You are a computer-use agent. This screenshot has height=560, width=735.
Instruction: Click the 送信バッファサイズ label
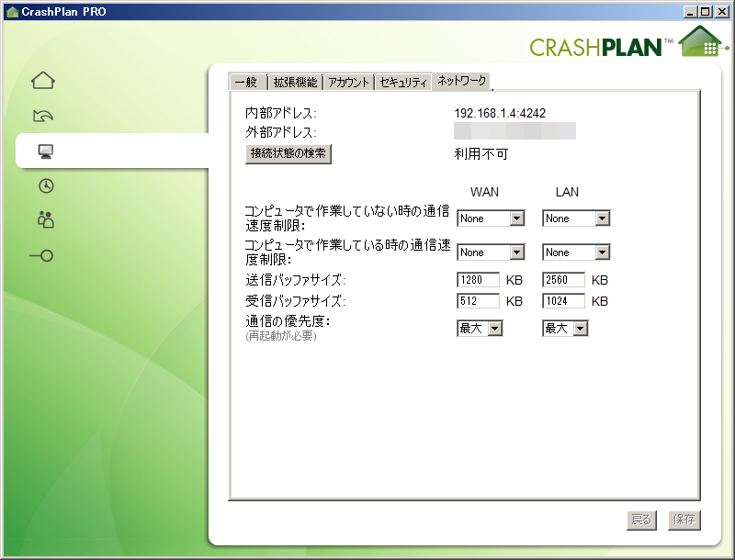coord(296,280)
